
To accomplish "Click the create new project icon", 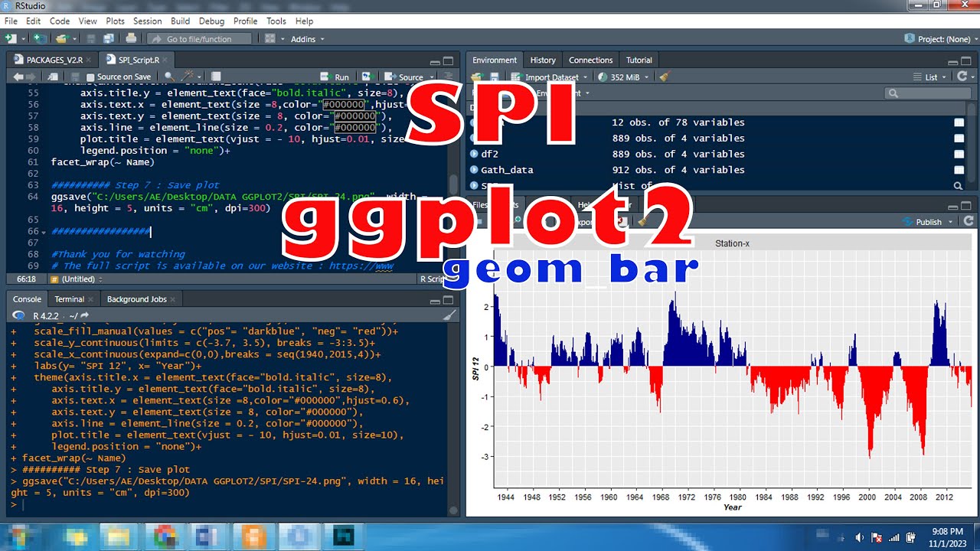I will pos(39,38).
